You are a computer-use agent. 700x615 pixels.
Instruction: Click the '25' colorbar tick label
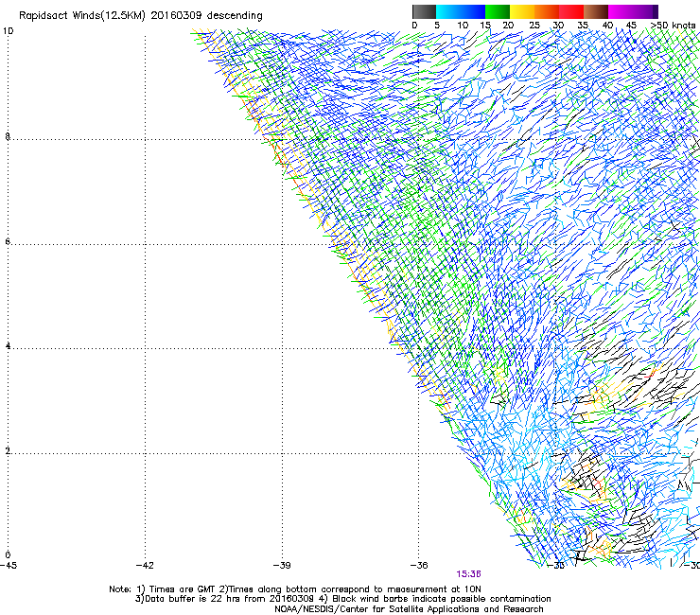coord(534,26)
